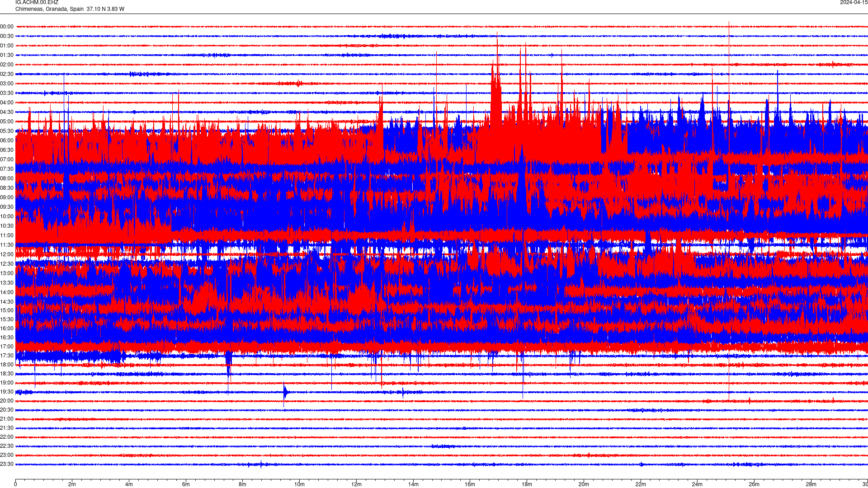Screen dimensions: 868x488
Task: Click the 2024-04-15 date label
Action: [854, 3]
